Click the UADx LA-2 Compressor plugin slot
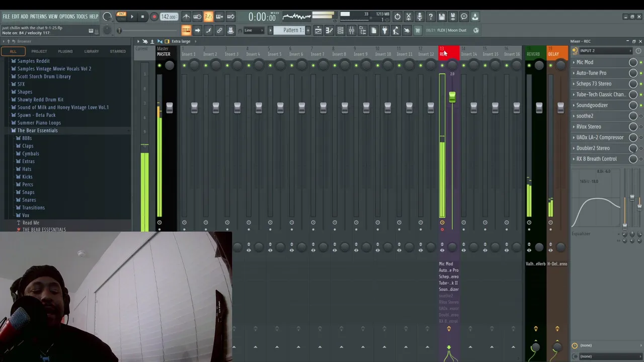The height and width of the screenshot is (362, 644). click(600, 138)
